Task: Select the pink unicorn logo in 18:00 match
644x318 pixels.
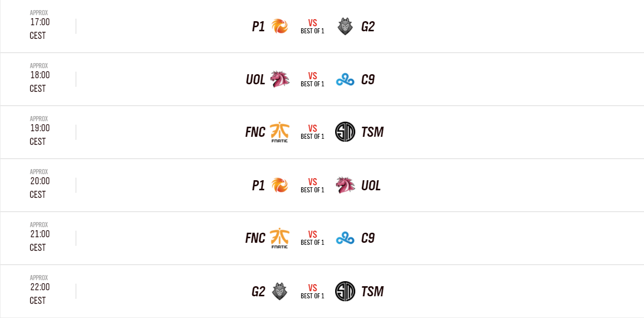Action: [x=280, y=79]
